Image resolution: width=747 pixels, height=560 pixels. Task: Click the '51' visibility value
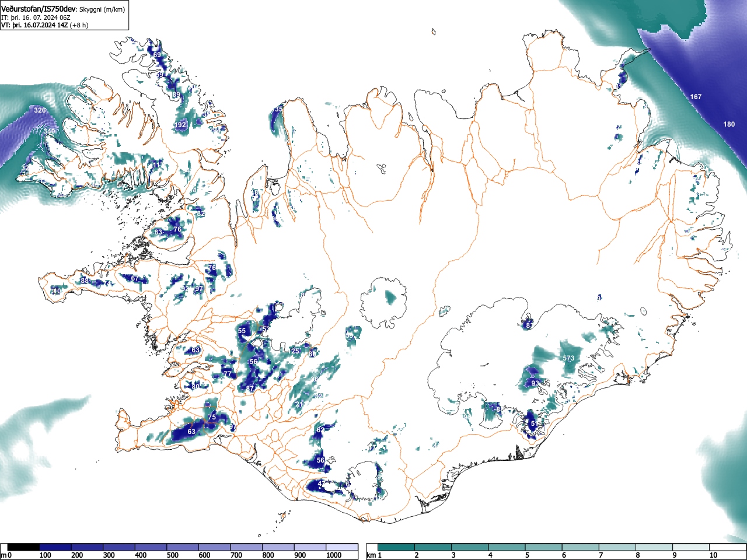click(534, 423)
